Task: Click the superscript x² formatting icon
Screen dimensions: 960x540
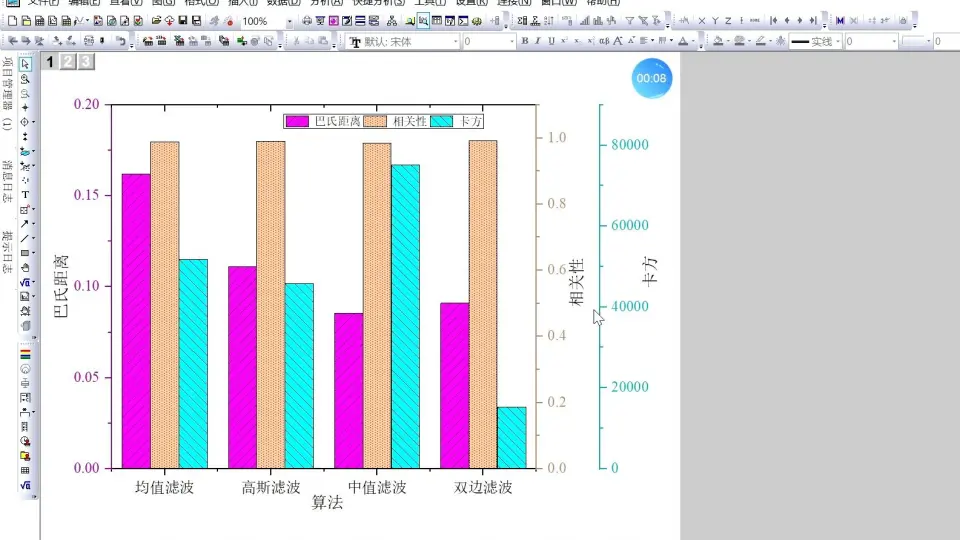Action: (x=564, y=41)
